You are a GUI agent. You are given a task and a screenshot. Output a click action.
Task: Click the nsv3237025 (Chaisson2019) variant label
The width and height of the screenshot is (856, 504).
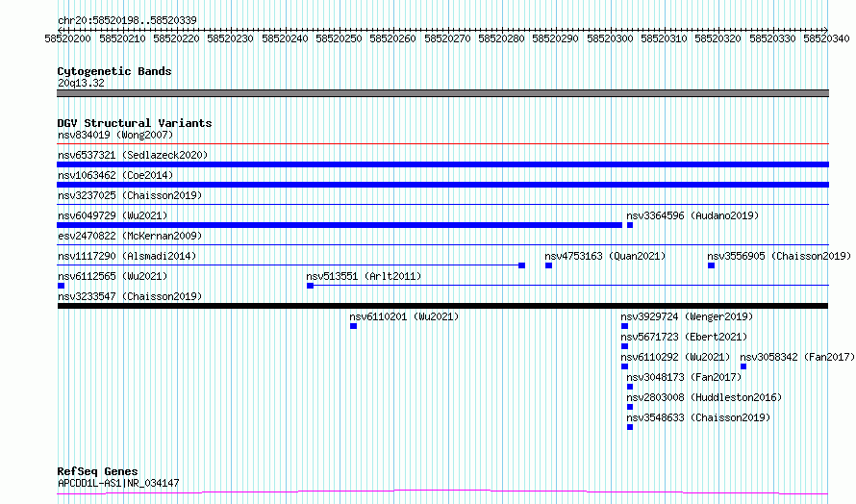pyautogui.click(x=130, y=195)
